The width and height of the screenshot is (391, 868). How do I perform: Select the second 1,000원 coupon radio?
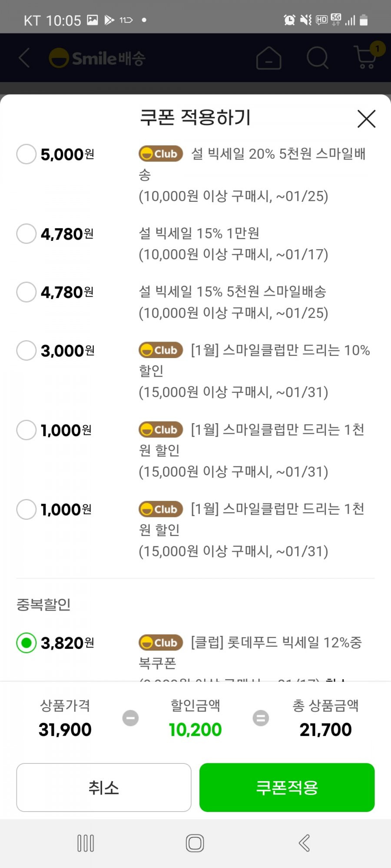coord(26,510)
